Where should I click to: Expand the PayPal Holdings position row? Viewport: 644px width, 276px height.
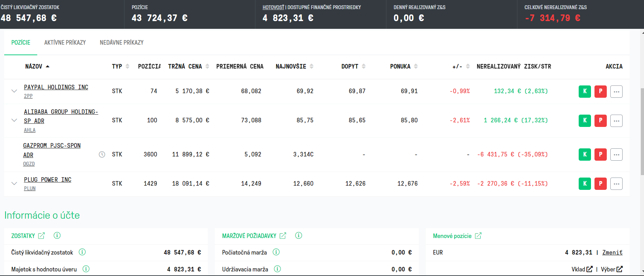click(14, 91)
